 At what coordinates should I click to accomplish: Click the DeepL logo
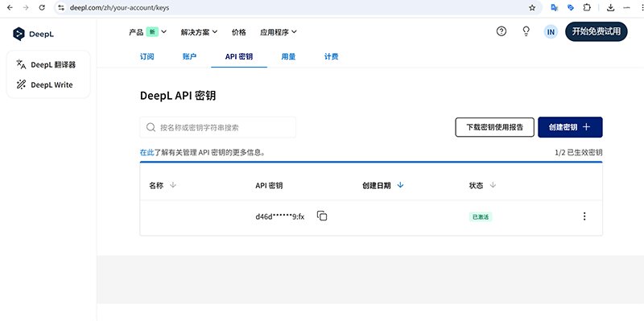[x=33, y=34]
